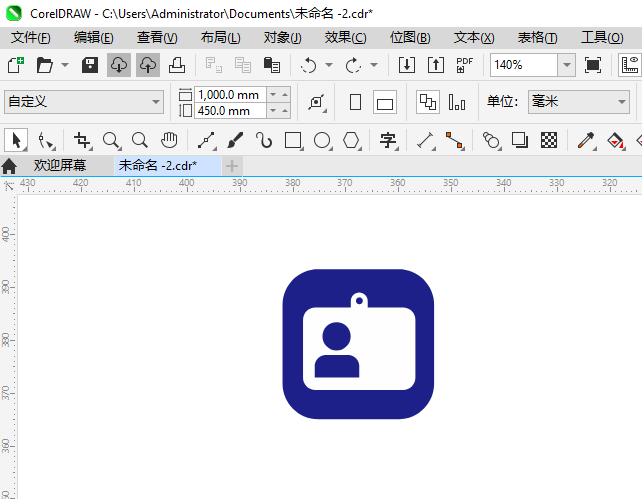Image resolution: width=642 pixels, height=499 pixels.
Task: Click the page height 450.0 mm field
Action: (231, 111)
